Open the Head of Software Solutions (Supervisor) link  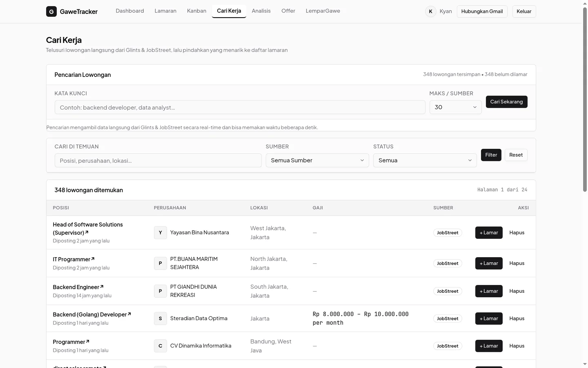(x=88, y=229)
